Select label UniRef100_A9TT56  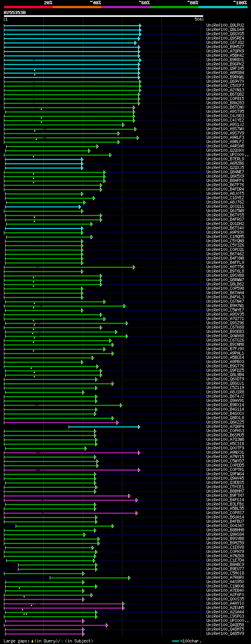point(225,267)
